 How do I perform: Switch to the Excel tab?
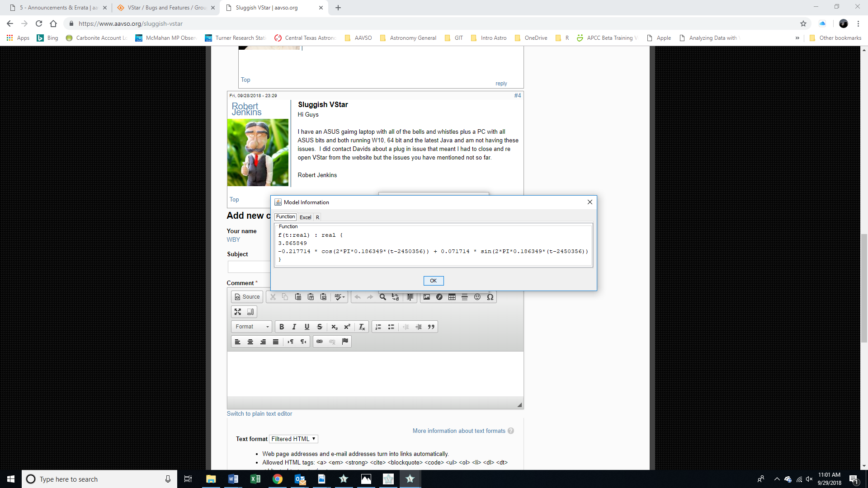coord(305,217)
